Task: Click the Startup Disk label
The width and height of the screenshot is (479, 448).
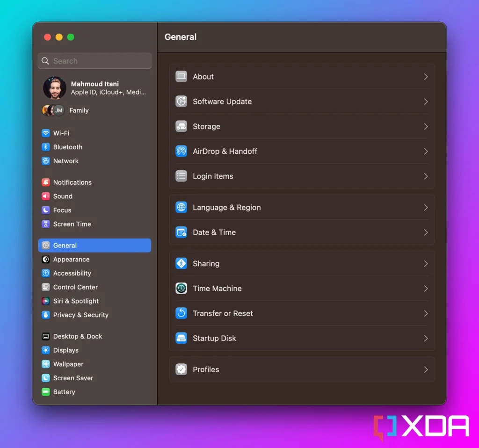Action: [214, 339]
